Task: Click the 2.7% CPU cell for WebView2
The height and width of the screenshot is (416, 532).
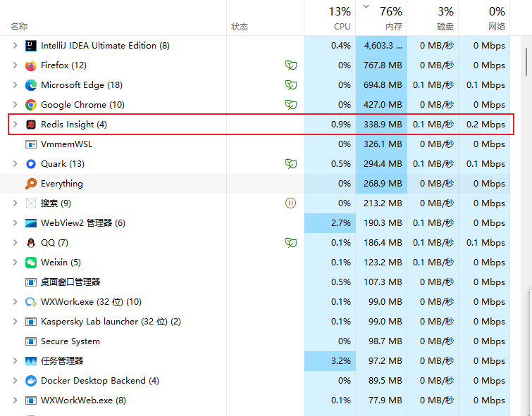Action: [x=330, y=223]
